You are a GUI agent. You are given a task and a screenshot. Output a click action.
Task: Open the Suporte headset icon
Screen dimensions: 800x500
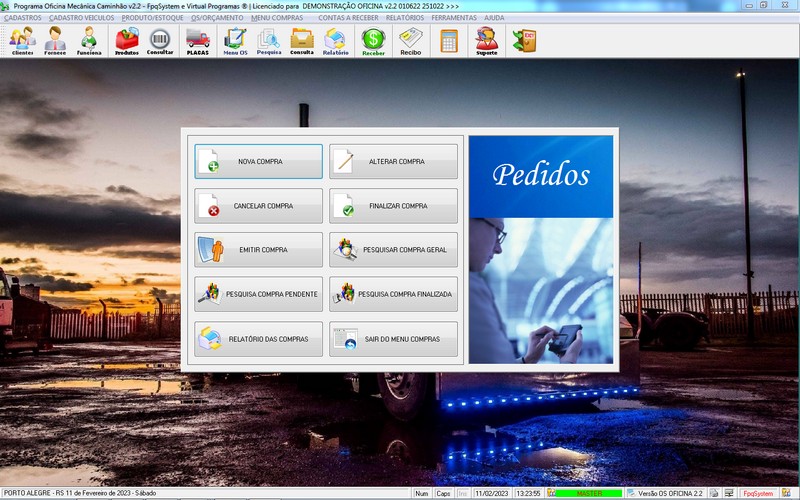[x=486, y=41]
